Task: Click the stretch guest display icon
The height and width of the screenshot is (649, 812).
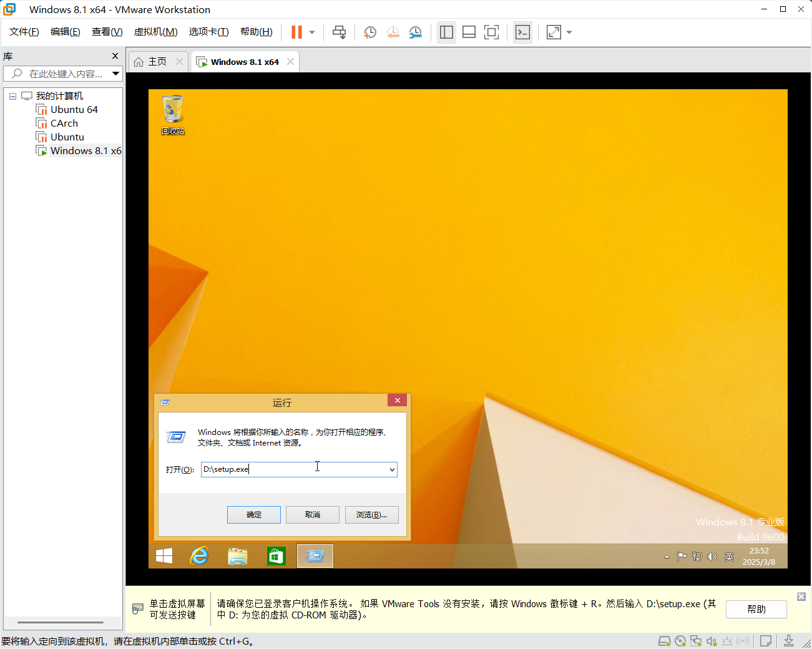Action: pos(554,32)
